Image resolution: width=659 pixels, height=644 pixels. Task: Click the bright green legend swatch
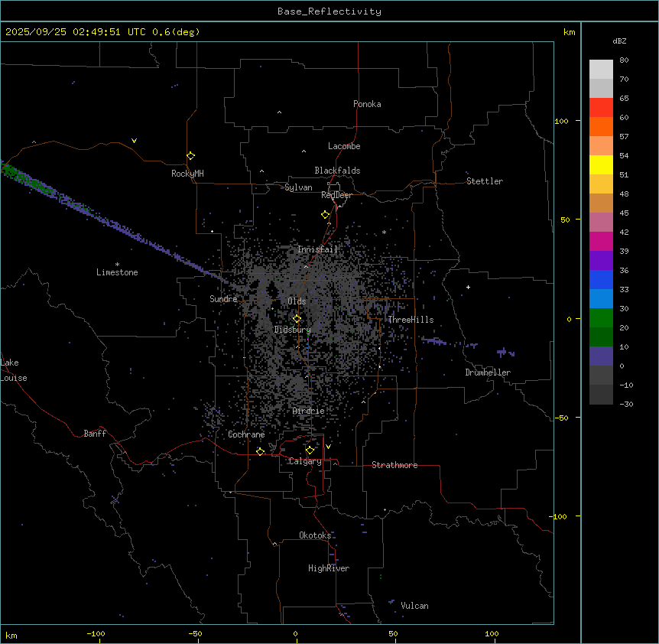click(x=601, y=317)
